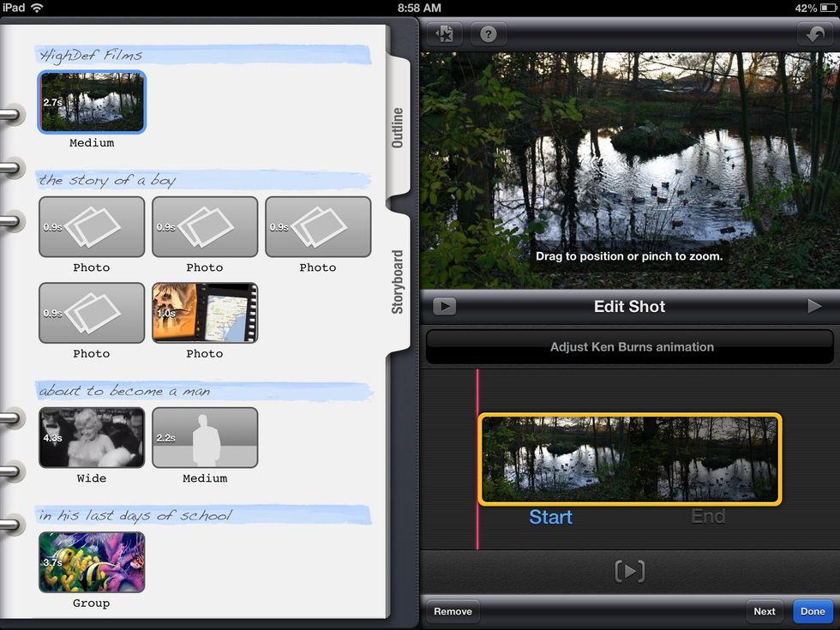Choose the 3.7s Group fish thumbnail
This screenshot has width=840, height=630.
(x=92, y=562)
